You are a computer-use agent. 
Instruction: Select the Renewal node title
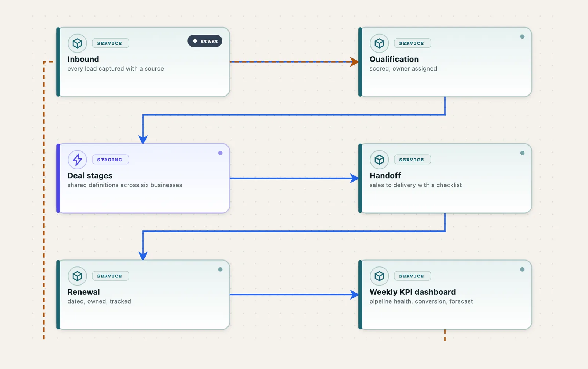coord(84,292)
